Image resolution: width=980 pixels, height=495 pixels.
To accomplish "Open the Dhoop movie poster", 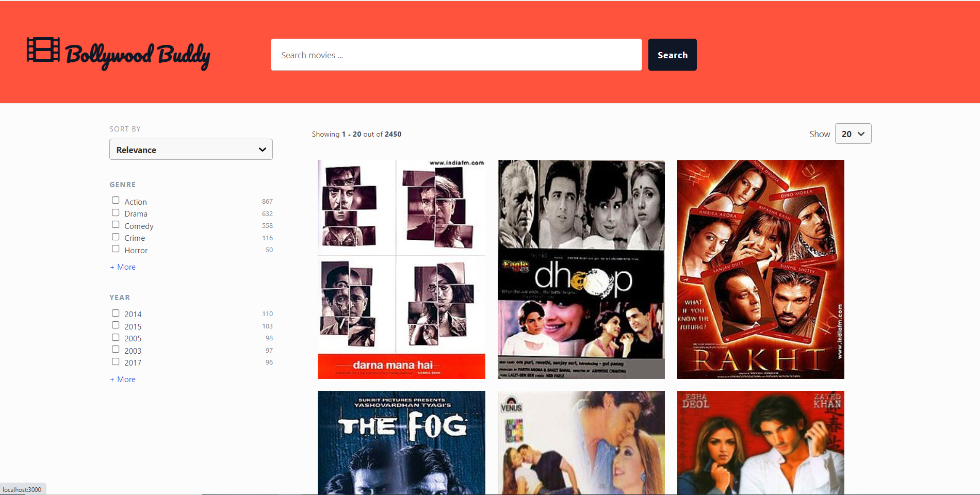I will pos(581,269).
